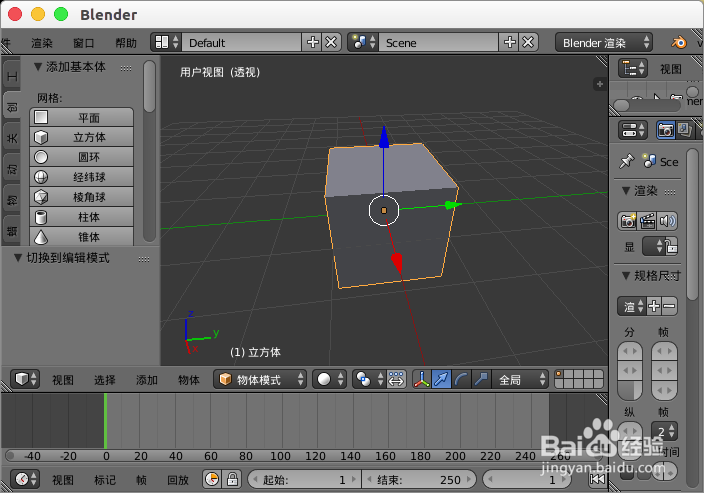
Task: Open the scene browse dropdown
Action: point(363,43)
